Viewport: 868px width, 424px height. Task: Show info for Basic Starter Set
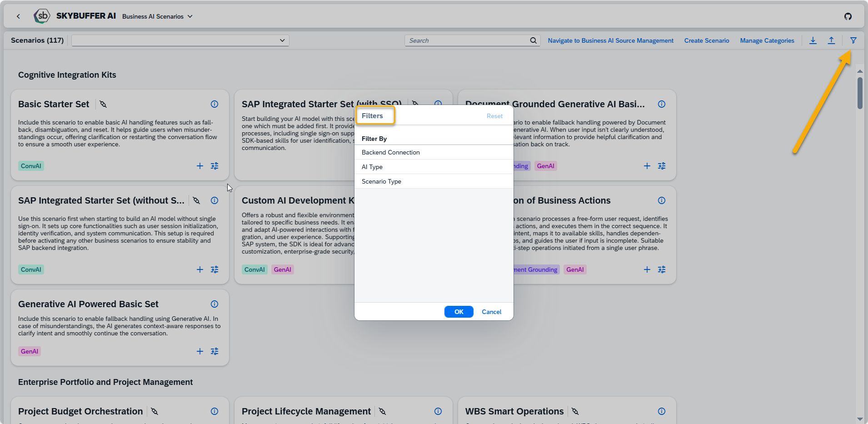point(215,104)
